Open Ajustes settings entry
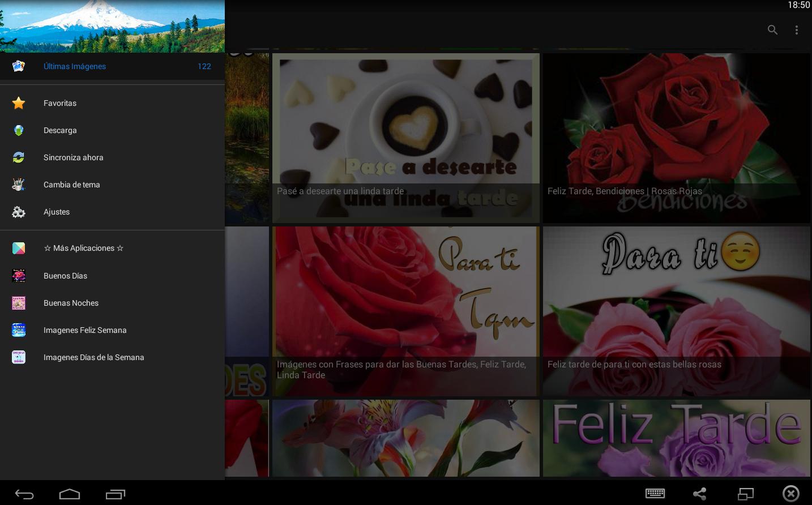The height and width of the screenshot is (505, 812). (x=112, y=212)
